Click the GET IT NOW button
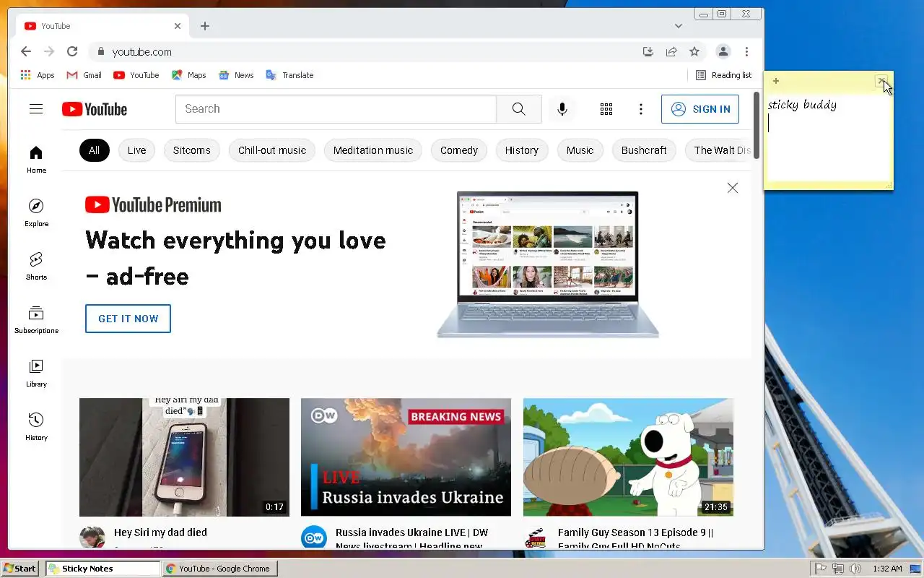 click(128, 319)
